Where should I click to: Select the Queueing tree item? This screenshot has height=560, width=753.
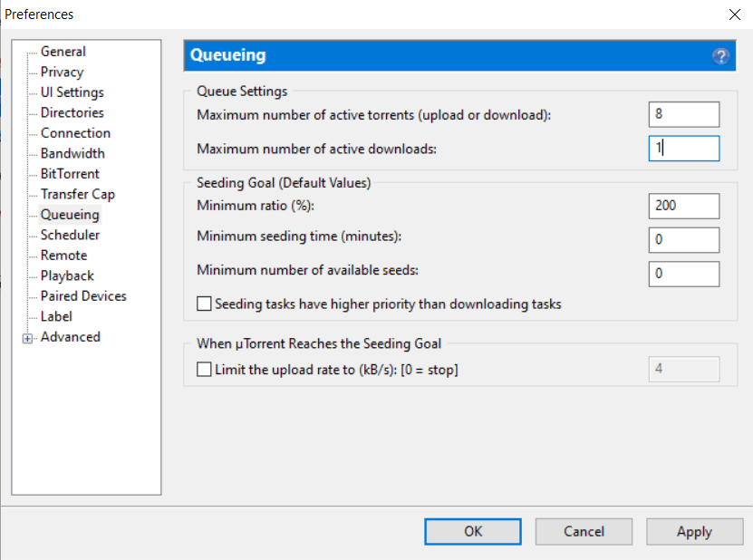(x=70, y=215)
